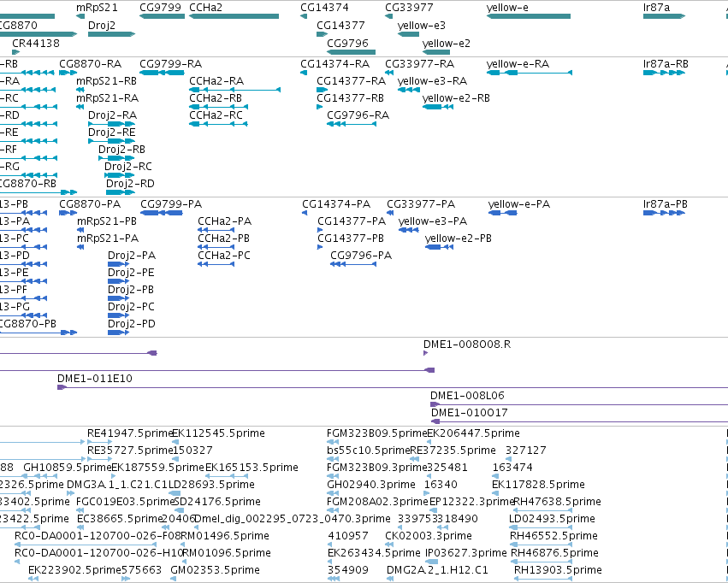Click the DME1-008L06 clone label

click(x=467, y=396)
